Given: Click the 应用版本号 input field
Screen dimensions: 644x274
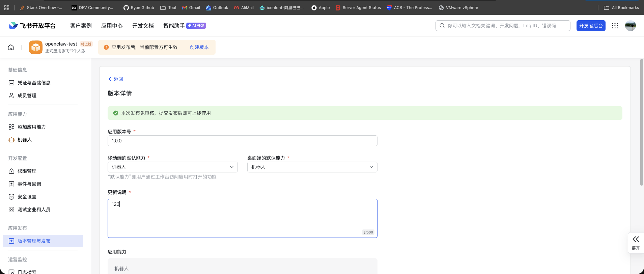Looking at the screenshot, I should tap(243, 141).
